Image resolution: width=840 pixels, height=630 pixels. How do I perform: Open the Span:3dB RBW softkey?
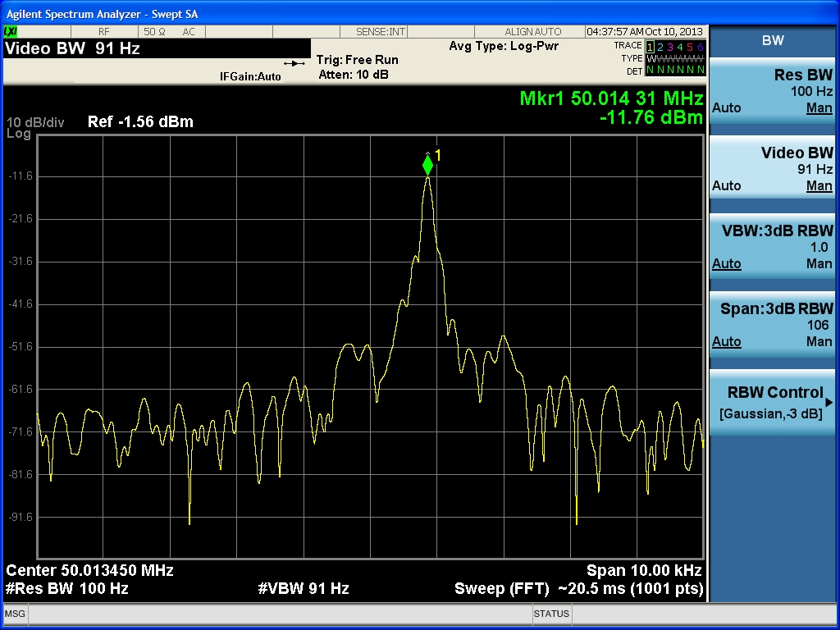coord(773,323)
